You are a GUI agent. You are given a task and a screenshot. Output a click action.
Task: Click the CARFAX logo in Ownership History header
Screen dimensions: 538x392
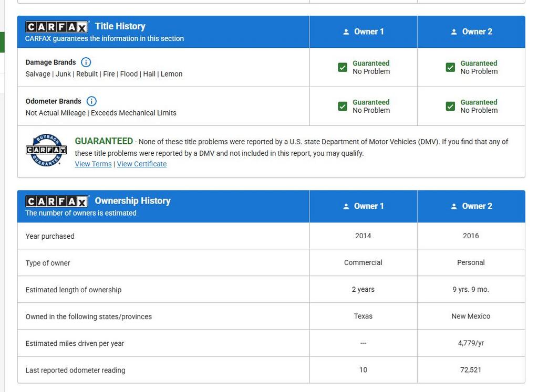click(x=57, y=202)
